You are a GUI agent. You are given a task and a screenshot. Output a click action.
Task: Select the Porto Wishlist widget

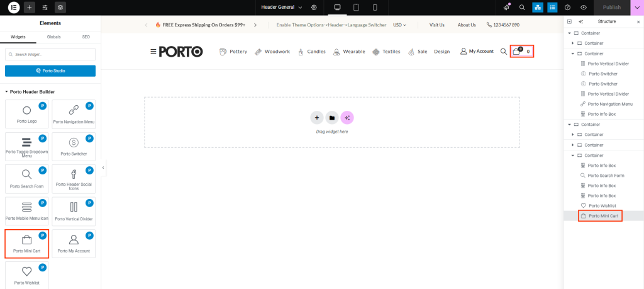26,275
